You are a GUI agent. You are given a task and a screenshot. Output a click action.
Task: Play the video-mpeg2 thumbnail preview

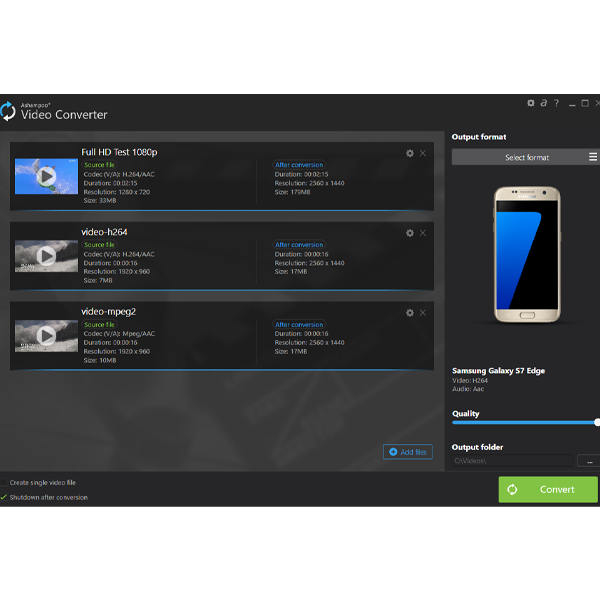pyautogui.click(x=46, y=336)
